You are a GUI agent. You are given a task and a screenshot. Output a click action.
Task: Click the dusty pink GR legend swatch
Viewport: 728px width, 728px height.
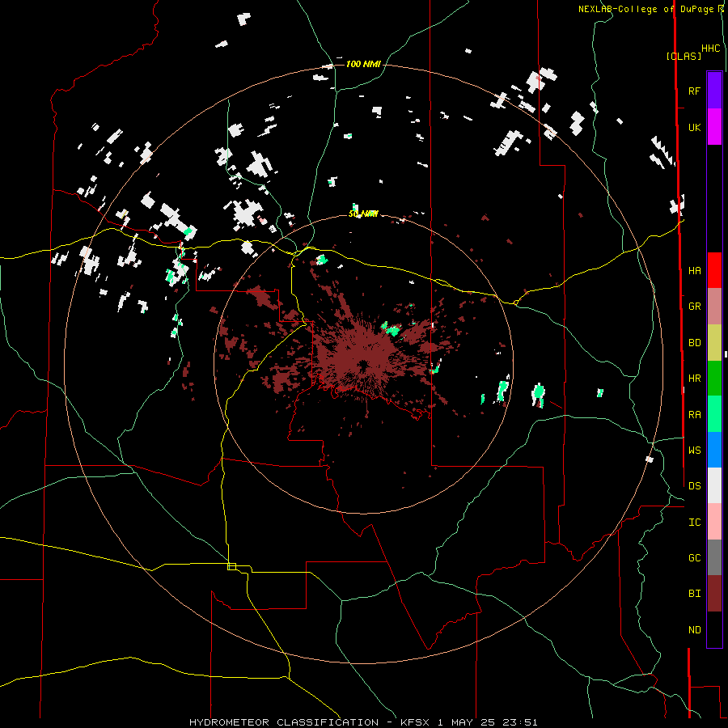[x=714, y=307]
